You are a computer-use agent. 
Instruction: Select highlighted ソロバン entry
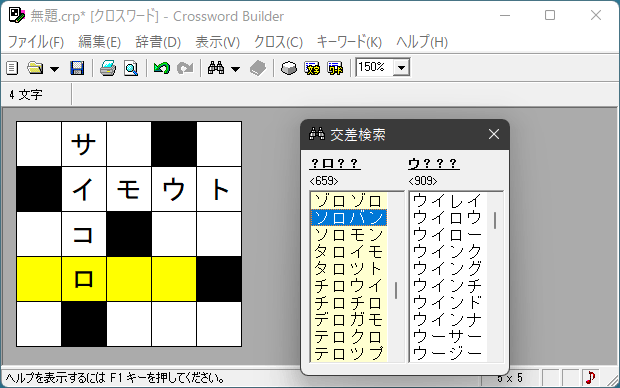click(x=349, y=218)
